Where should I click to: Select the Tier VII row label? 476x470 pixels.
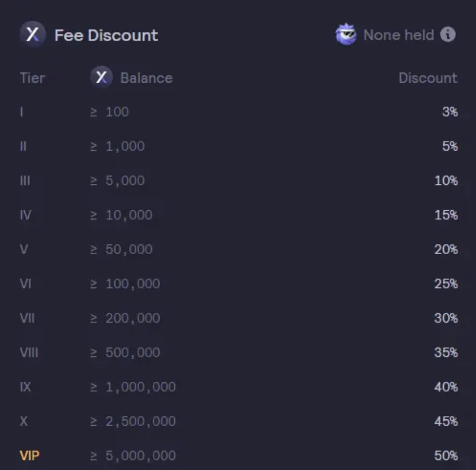pyautogui.click(x=27, y=318)
